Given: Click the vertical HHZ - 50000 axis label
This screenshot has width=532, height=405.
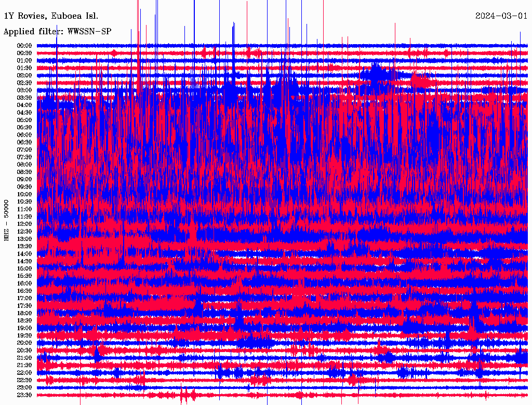Looking at the screenshot, I should pyautogui.click(x=6, y=220).
